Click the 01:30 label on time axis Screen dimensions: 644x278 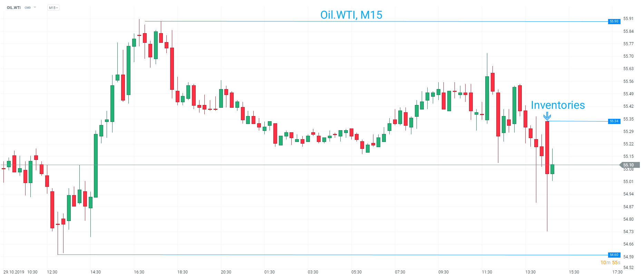tap(270, 272)
